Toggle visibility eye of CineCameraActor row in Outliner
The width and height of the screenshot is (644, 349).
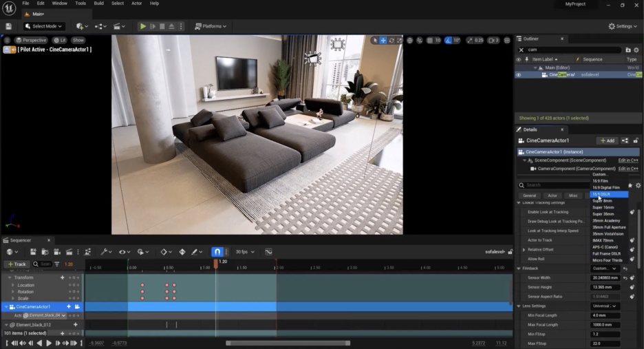[x=518, y=75]
